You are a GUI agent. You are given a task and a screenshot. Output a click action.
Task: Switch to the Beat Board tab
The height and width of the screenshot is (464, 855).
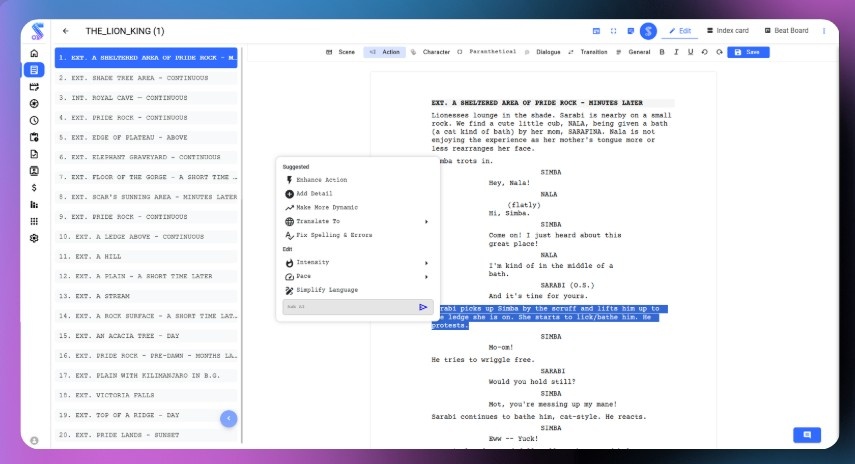point(786,31)
